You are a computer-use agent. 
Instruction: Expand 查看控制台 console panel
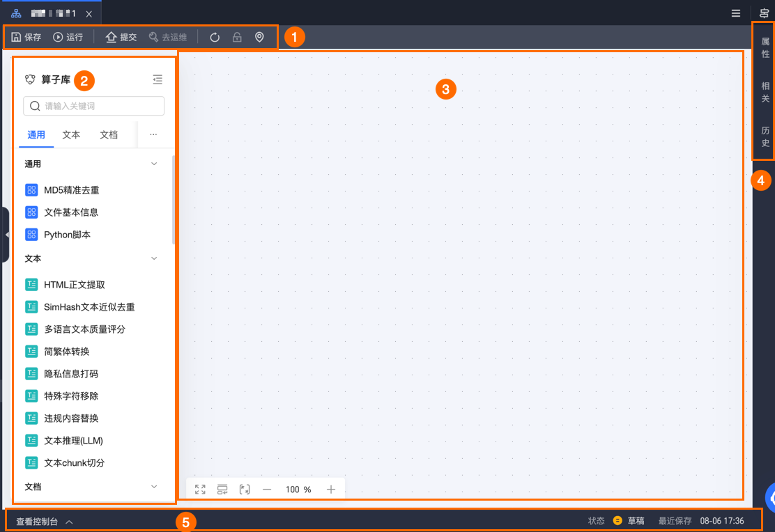click(45, 521)
